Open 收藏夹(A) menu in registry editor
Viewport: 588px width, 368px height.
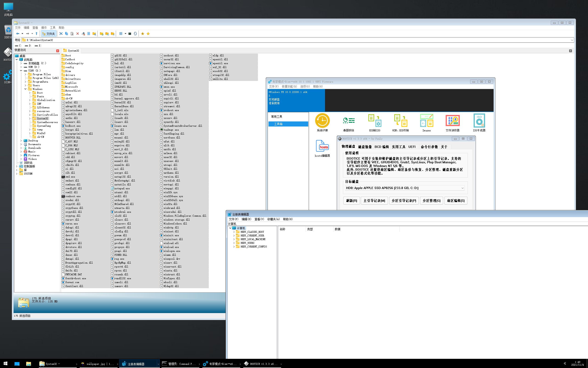273,219
